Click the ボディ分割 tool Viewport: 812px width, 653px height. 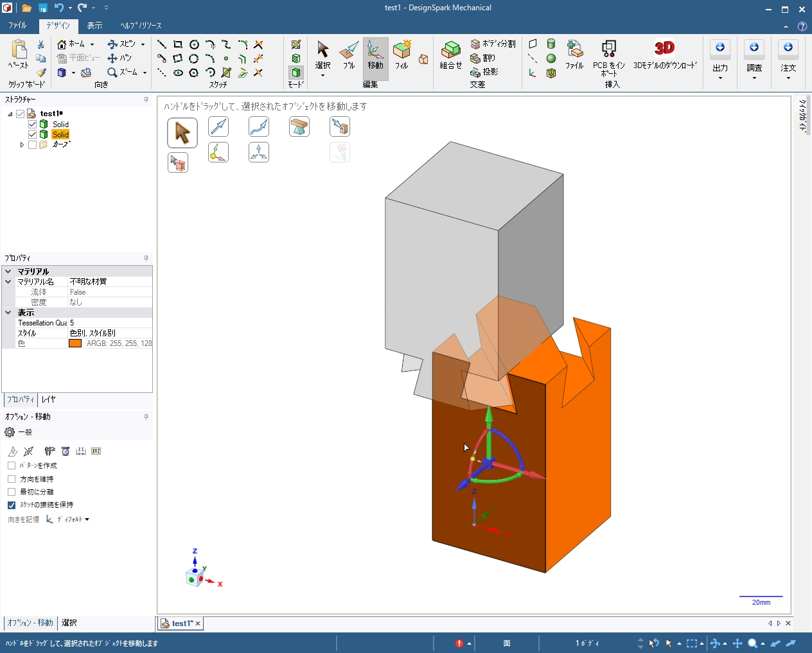pyautogui.click(x=493, y=44)
